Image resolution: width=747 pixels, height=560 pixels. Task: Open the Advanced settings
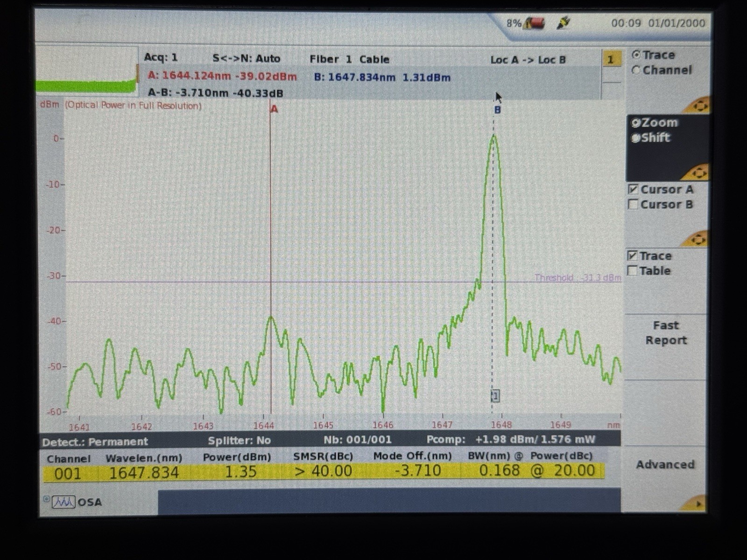tap(665, 464)
